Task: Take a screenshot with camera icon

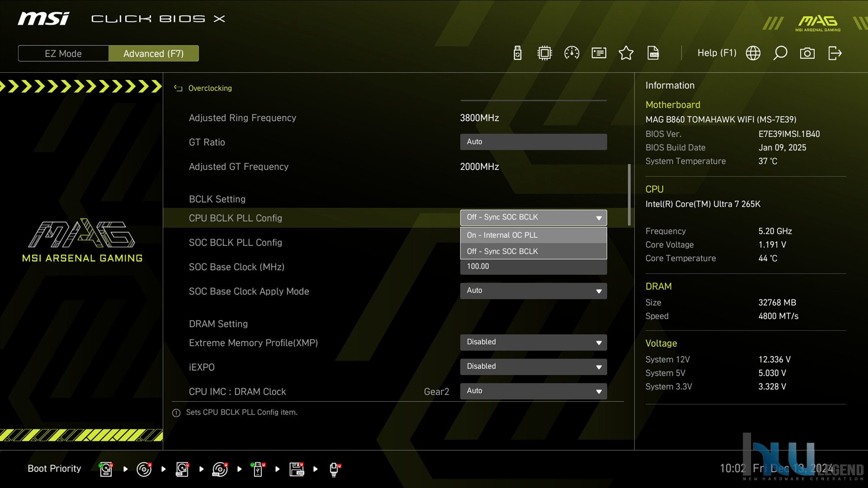Action: click(807, 53)
